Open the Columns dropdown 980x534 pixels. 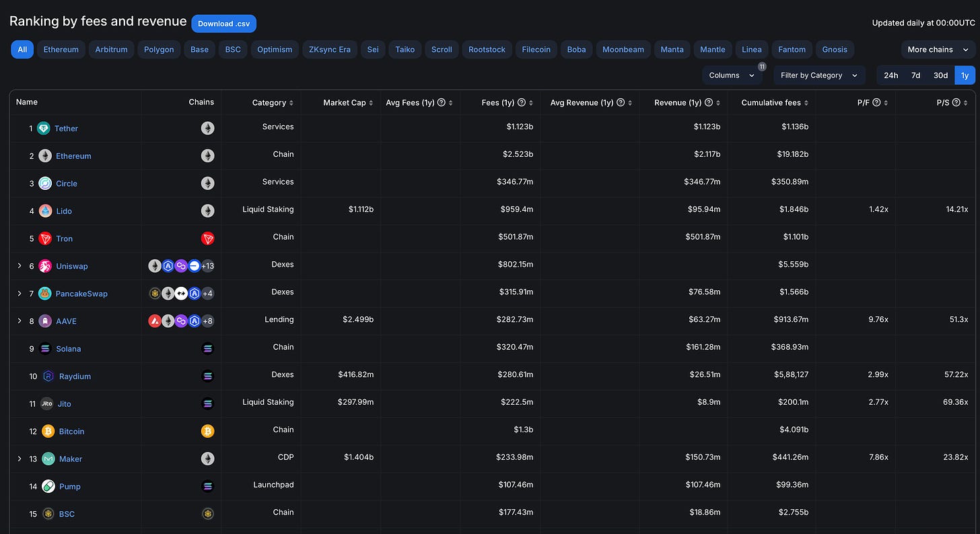732,75
